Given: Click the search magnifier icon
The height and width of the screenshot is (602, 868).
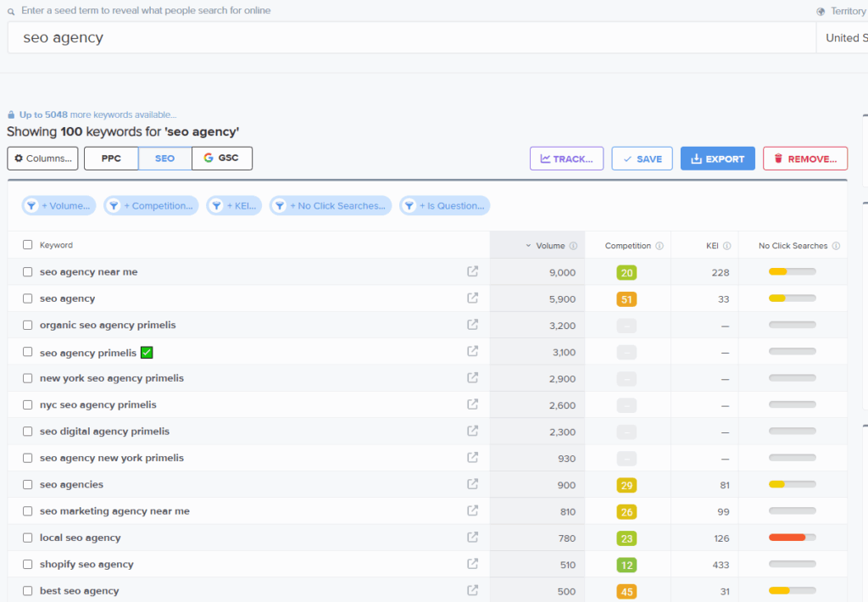Looking at the screenshot, I should pos(11,11).
